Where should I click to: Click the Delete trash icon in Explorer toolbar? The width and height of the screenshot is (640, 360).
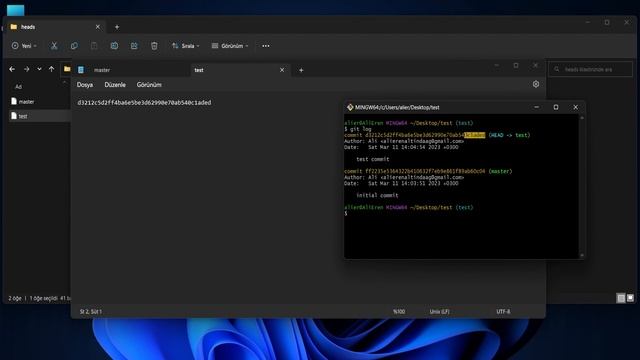click(x=154, y=46)
